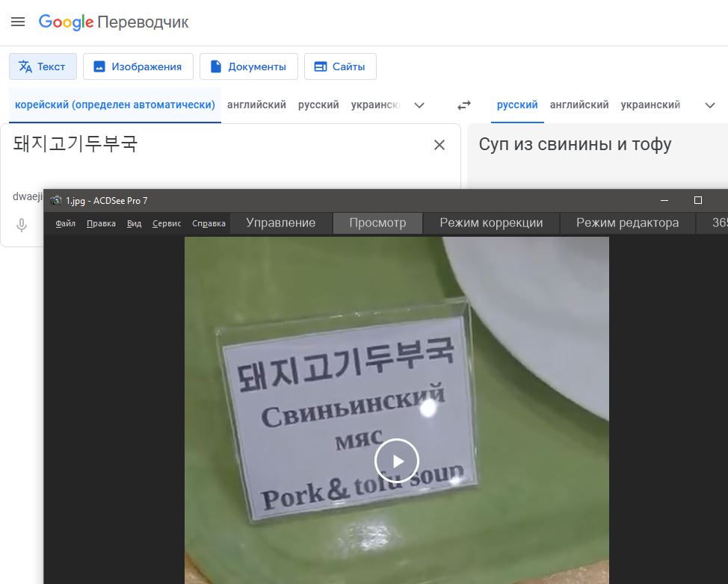Expand the target language list chevron
728x584 pixels.
[x=710, y=105]
